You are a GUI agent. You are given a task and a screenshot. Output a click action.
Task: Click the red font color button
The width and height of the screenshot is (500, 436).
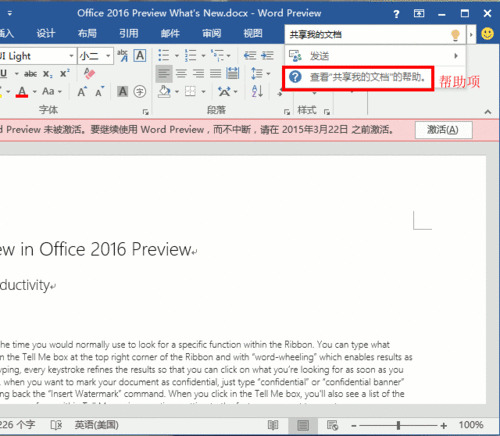coord(22,92)
